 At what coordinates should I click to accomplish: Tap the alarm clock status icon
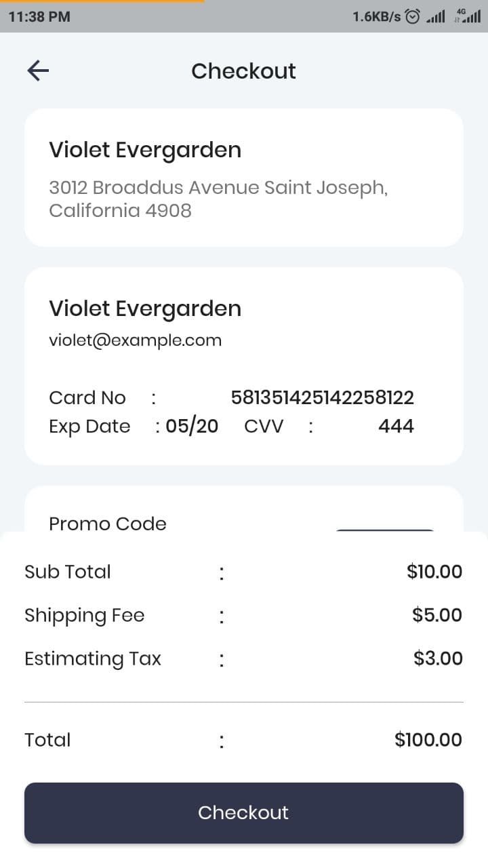(412, 16)
